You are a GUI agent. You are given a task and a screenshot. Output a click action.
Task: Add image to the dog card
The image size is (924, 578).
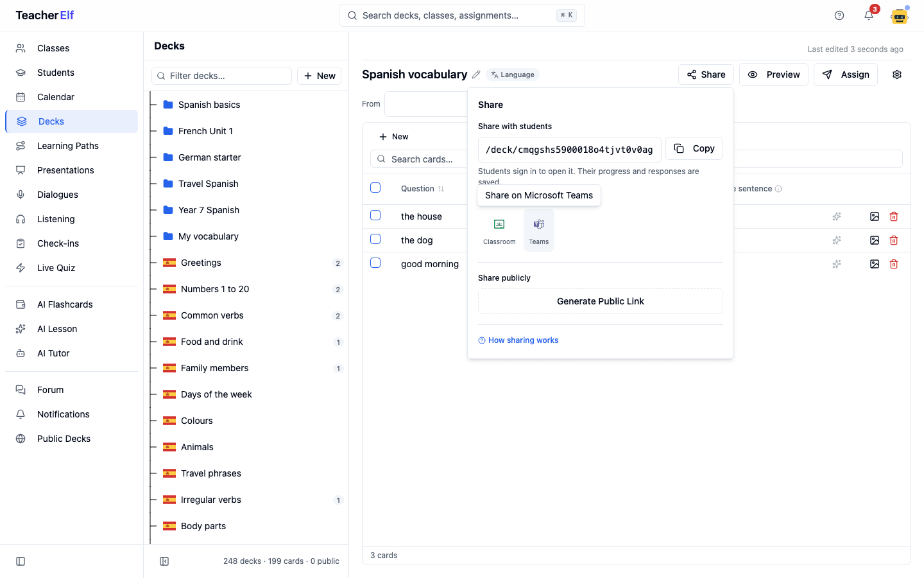coord(875,240)
